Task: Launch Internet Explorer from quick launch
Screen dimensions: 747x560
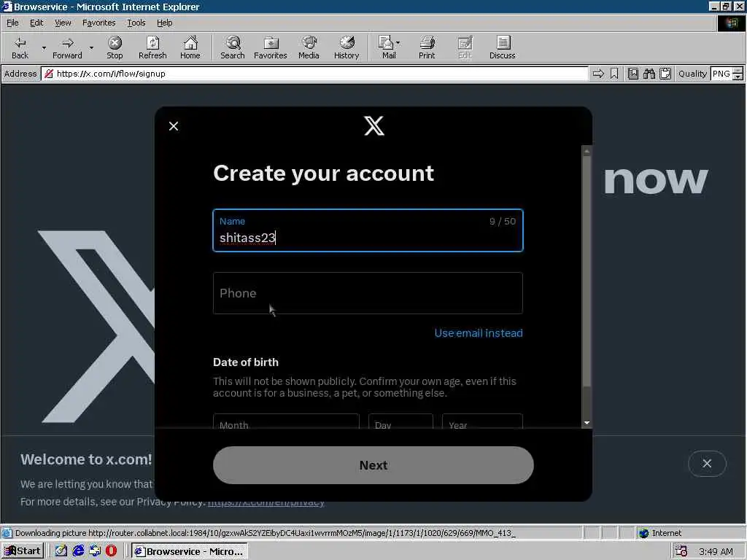Action: click(78, 551)
